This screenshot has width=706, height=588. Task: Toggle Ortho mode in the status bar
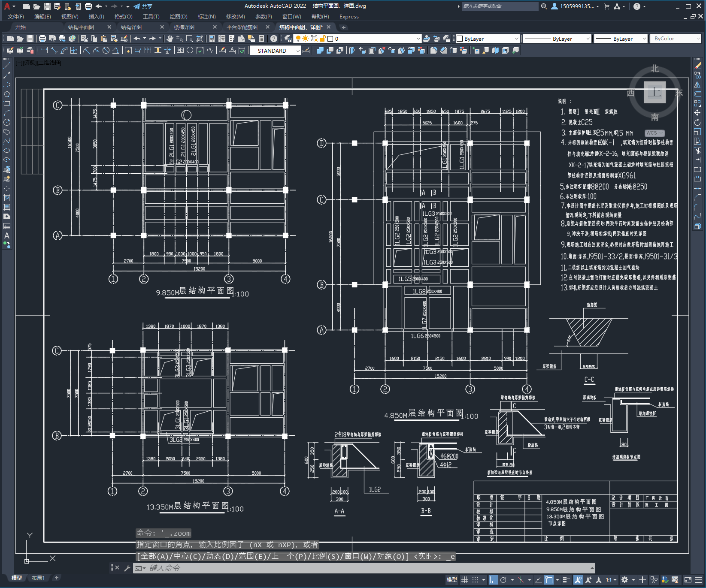click(x=493, y=580)
